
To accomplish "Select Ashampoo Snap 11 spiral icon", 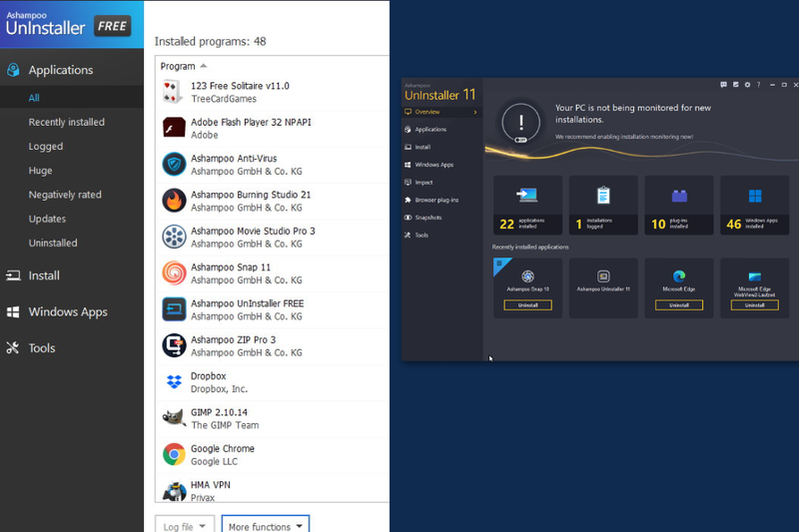I will tap(174, 272).
